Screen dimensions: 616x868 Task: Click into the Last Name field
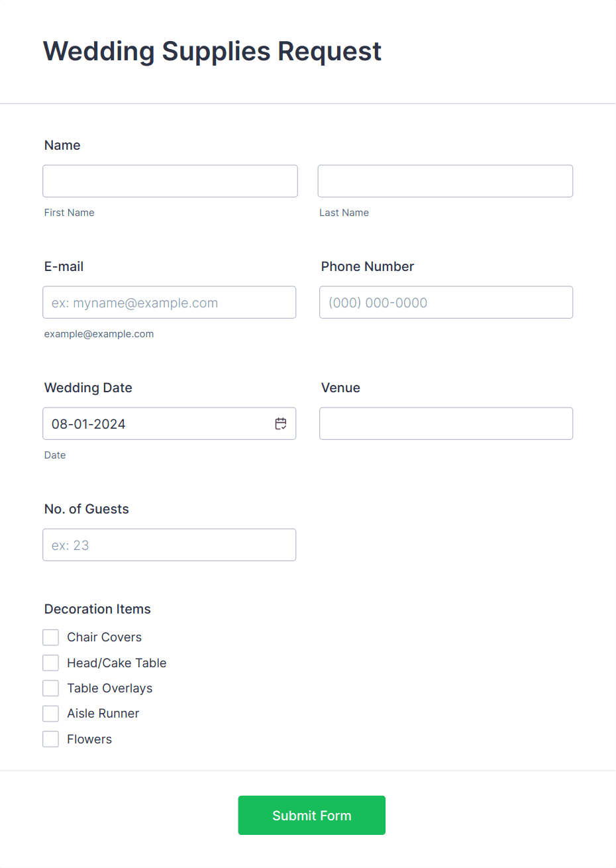click(x=445, y=181)
